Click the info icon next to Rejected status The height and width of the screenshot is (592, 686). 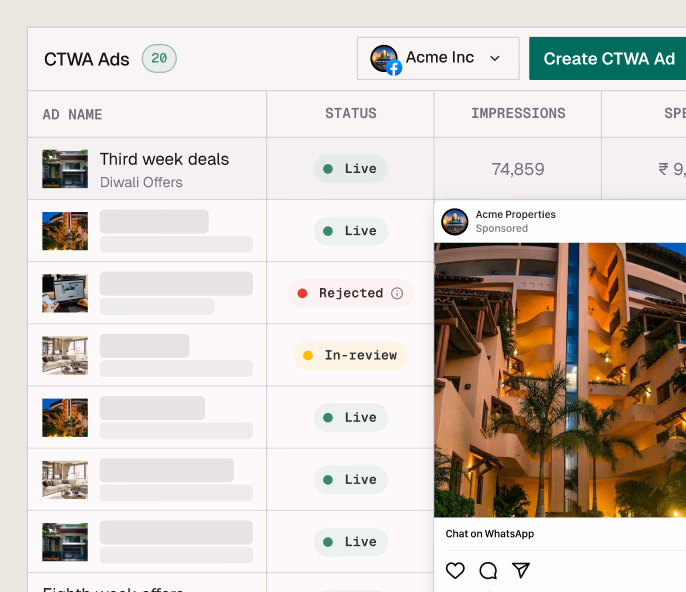click(397, 293)
